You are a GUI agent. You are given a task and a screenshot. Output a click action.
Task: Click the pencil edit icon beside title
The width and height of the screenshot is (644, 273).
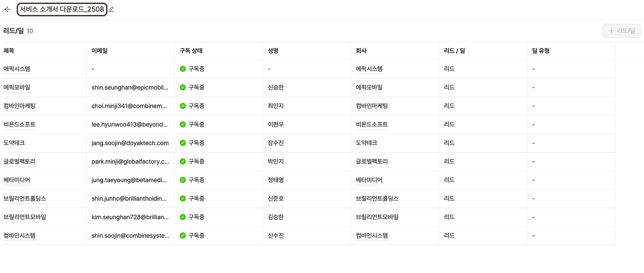111,9
